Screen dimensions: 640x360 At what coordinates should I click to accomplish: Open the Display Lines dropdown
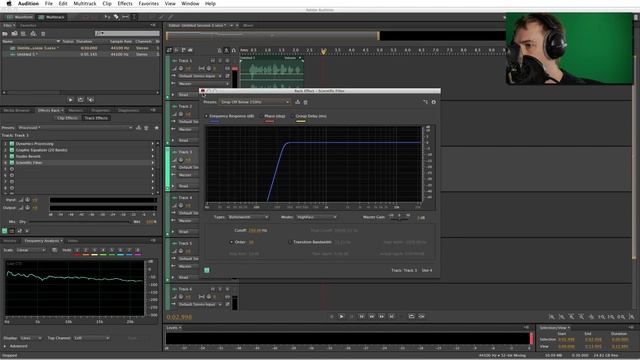pyautogui.click(x=31, y=338)
